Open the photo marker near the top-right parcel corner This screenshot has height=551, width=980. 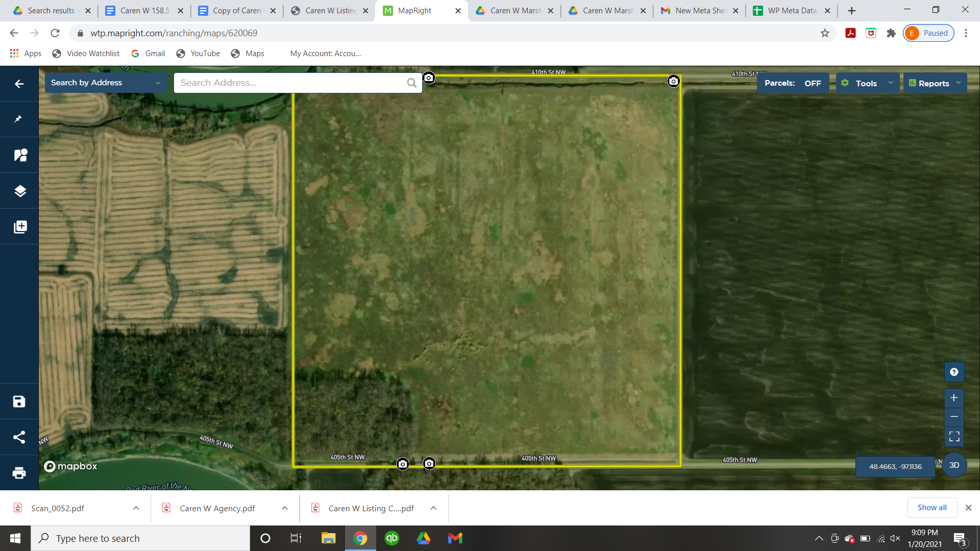(674, 81)
